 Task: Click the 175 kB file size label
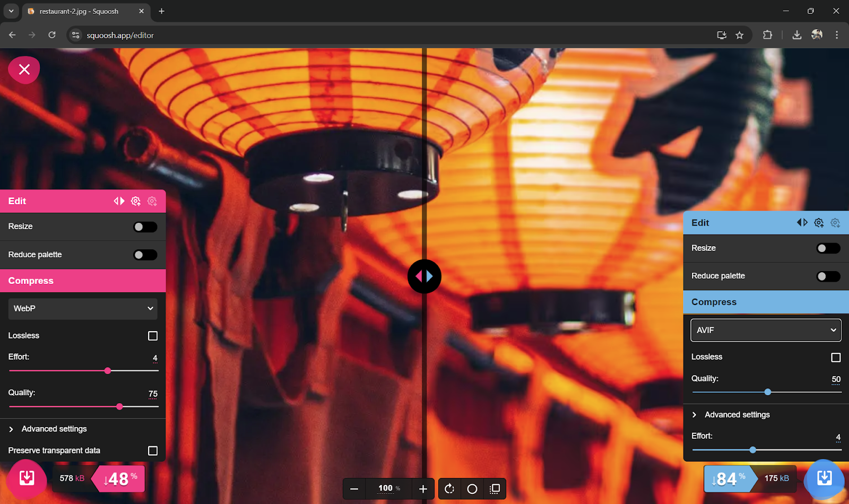777,478
